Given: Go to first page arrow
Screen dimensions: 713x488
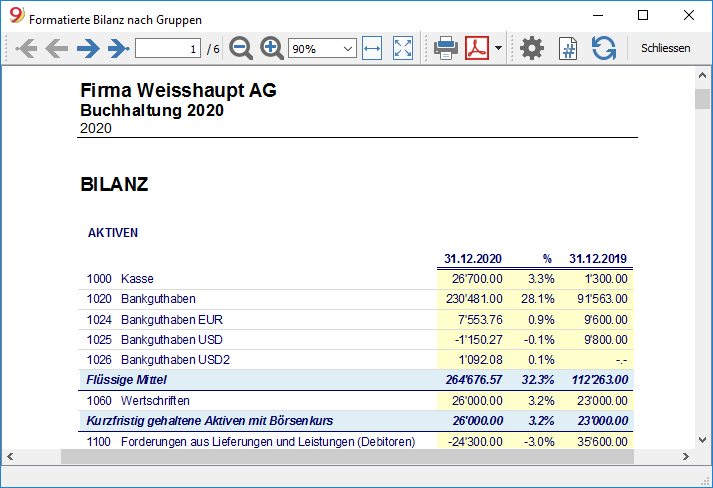Looking at the screenshot, I should point(26,48).
